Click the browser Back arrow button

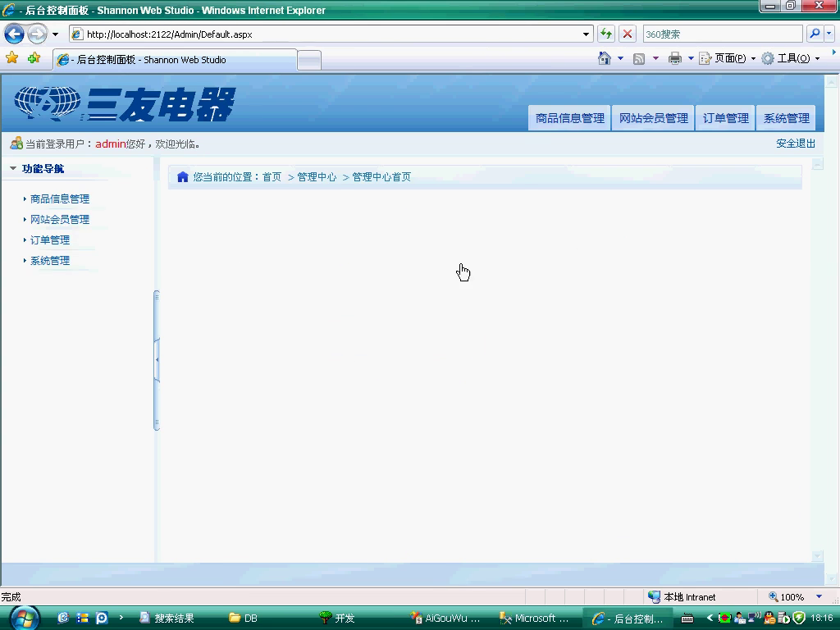tap(14, 34)
